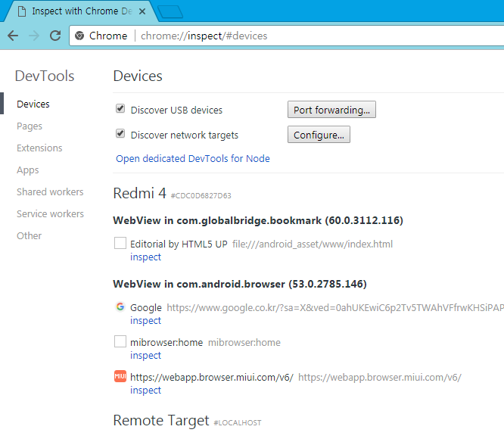Click the browser Forward arrow
Screen dimensions: 504x442
click(34, 36)
